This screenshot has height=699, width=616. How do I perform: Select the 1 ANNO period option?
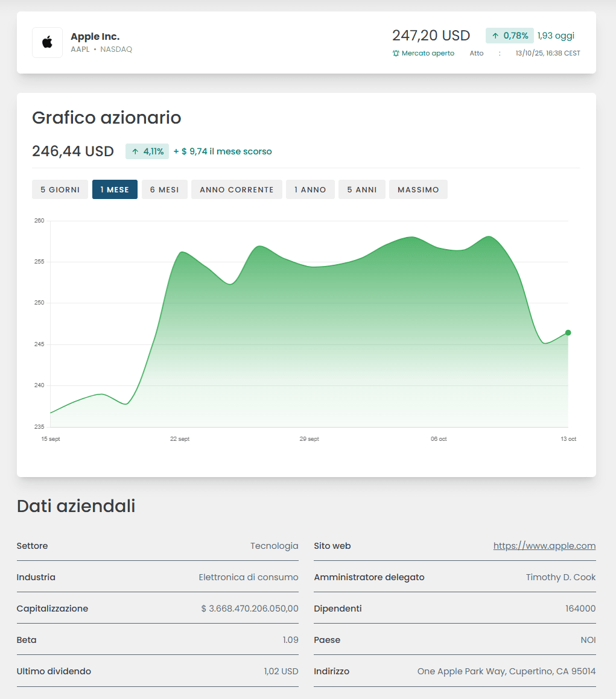pos(310,189)
